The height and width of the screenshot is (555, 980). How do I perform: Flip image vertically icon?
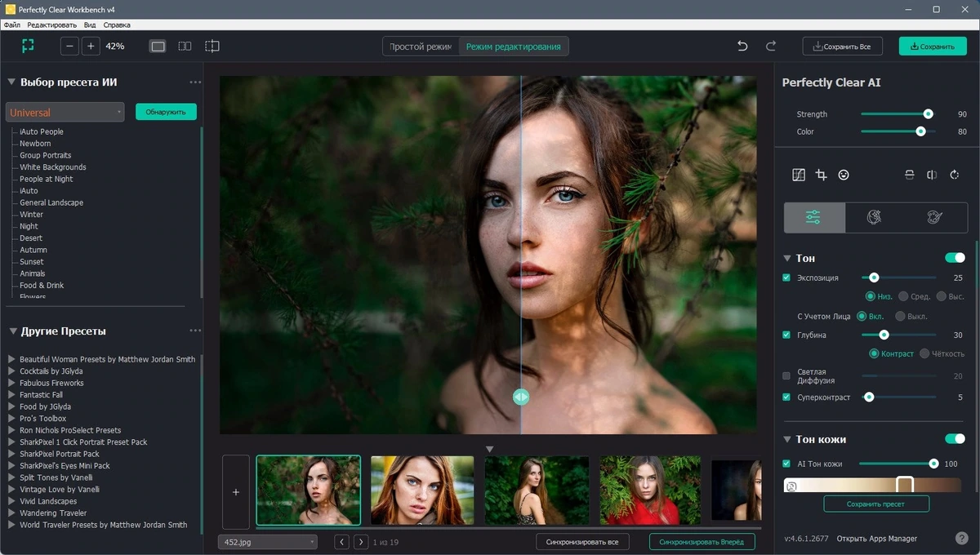(909, 175)
